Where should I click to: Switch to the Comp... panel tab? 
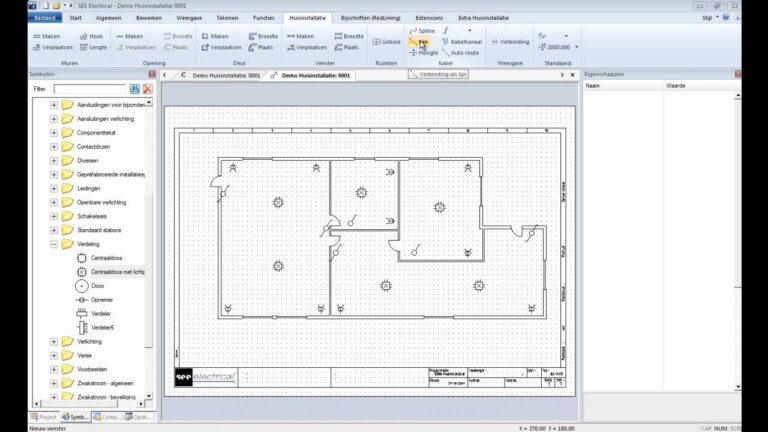pos(106,417)
